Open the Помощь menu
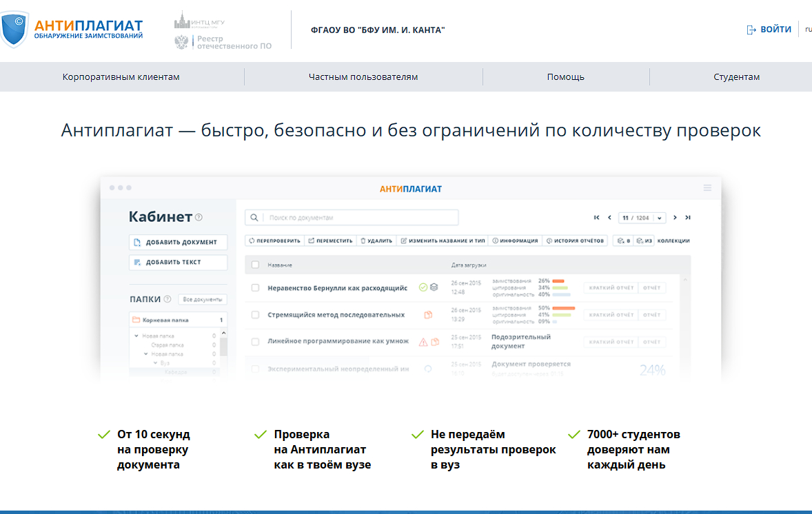The width and height of the screenshot is (812, 514). point(566,76)
